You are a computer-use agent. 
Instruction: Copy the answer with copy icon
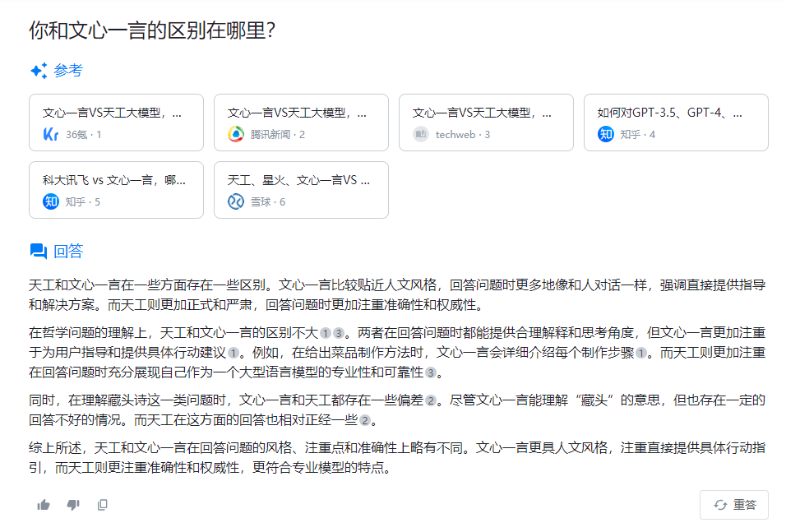102,504
